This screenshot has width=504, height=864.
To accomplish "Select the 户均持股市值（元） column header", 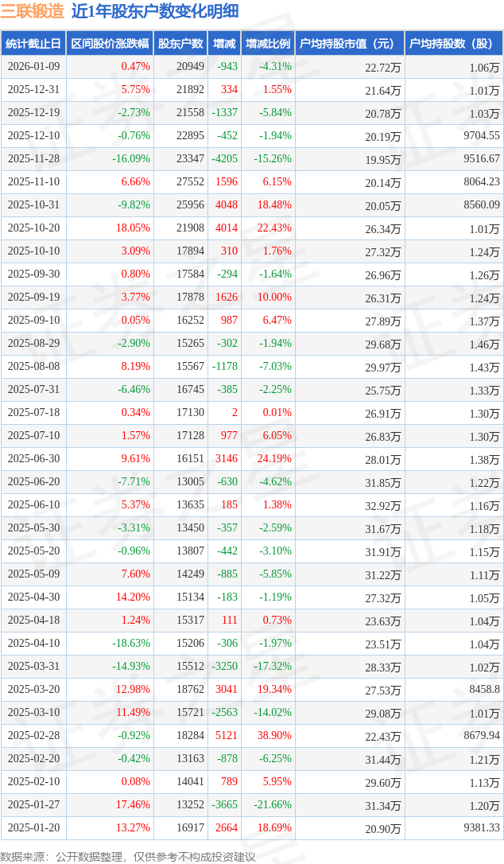I will 350,44.
